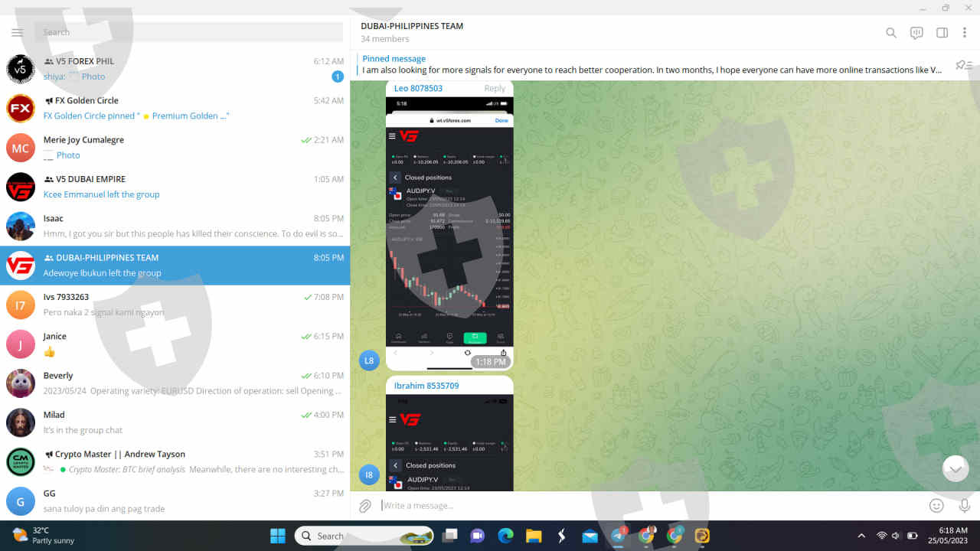Click the paperclip attach file icon

[x=365, y=506]
